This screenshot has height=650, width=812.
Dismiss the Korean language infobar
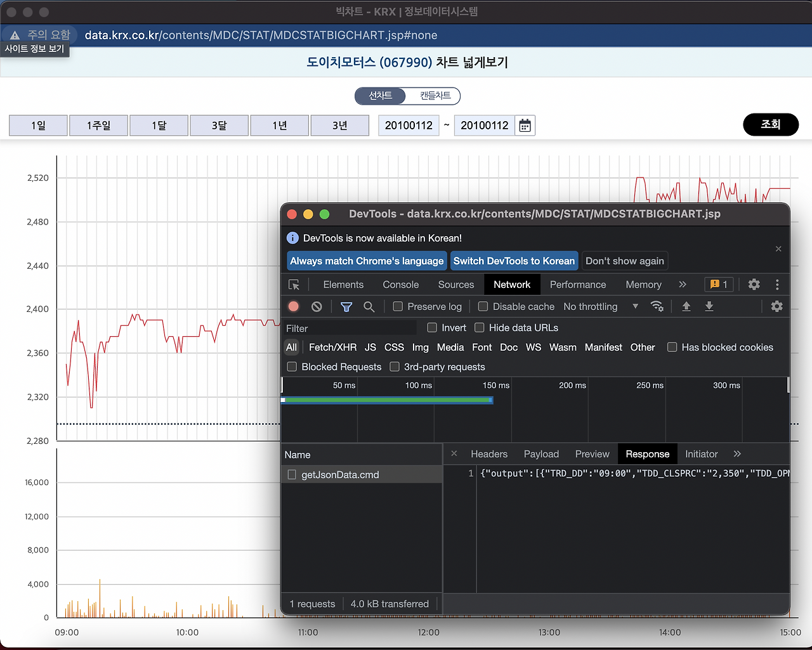click(x=778, y=249)
